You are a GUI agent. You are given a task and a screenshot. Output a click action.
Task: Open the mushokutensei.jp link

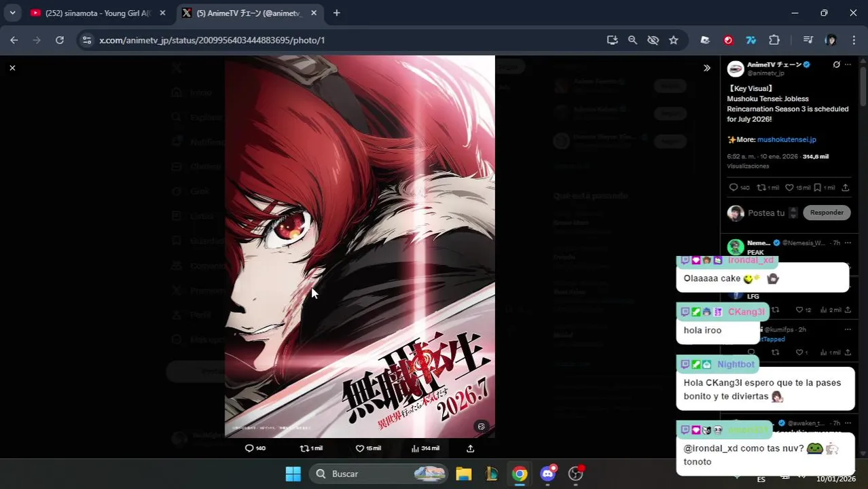786,139
